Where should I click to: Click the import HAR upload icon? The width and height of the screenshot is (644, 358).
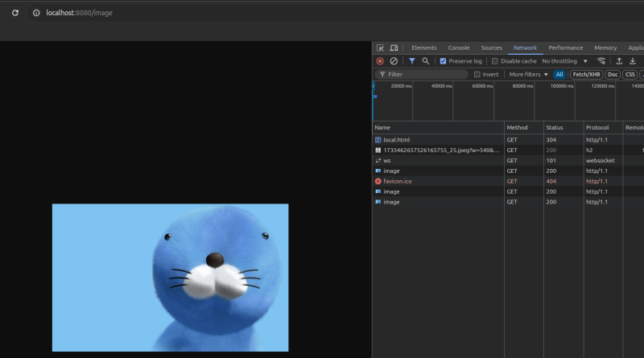[x=619, y=61]
